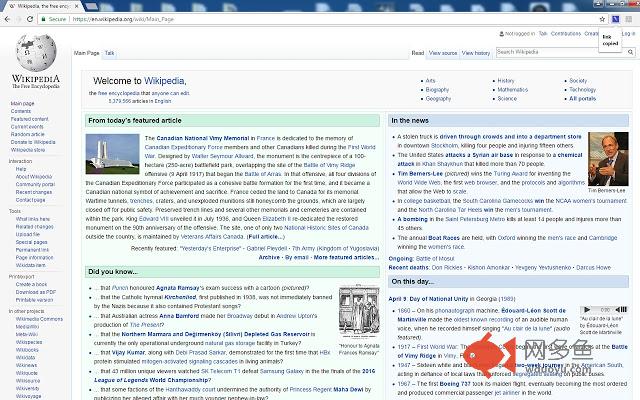Open the Main Page tab
The image size is (640, 400).
click(87, 53)
